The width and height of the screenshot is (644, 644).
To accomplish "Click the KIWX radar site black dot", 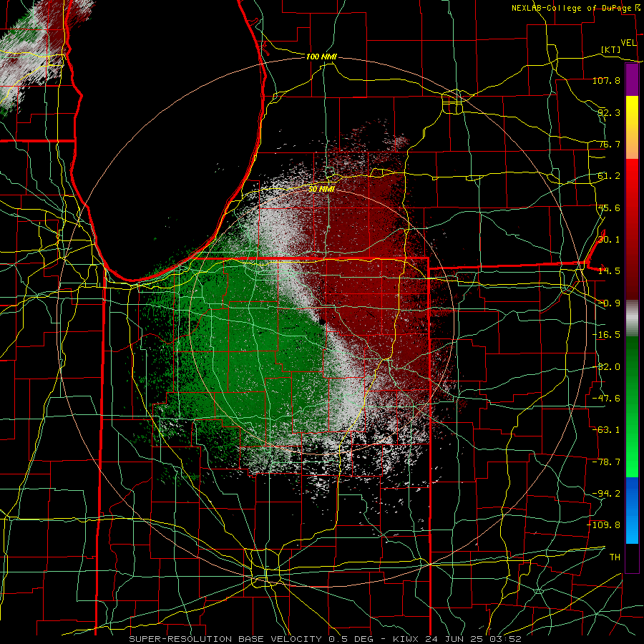I will (322, 321).
